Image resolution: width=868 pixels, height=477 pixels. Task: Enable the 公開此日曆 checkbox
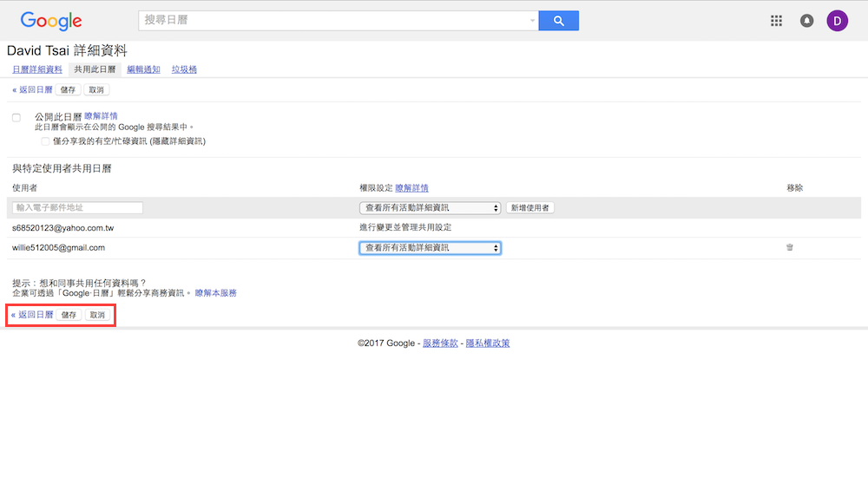coord(16,117)
